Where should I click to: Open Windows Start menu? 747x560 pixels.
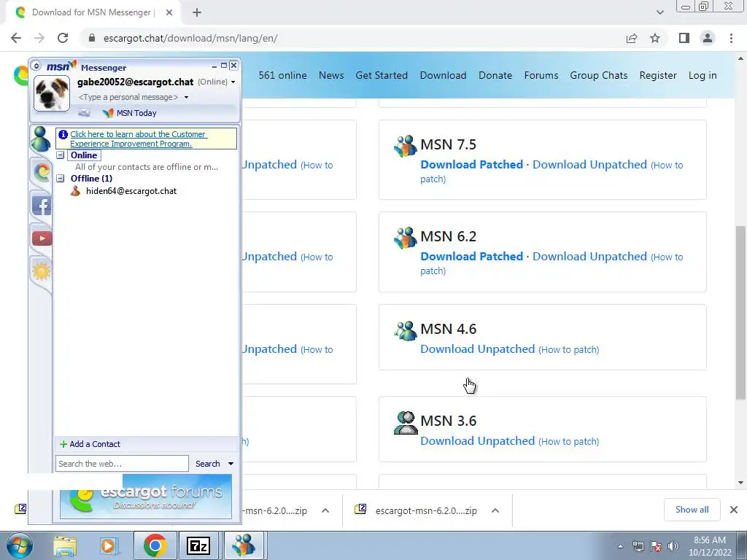point(19,545)
